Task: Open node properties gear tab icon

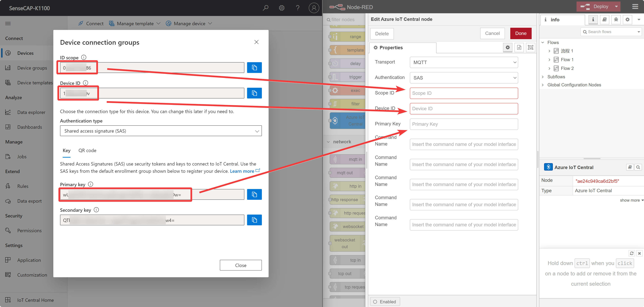Action: tap(507, 47)
